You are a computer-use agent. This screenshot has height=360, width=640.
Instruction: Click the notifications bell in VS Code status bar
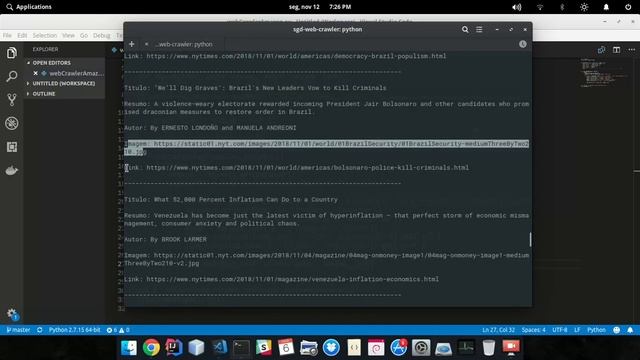pos(630,330)
